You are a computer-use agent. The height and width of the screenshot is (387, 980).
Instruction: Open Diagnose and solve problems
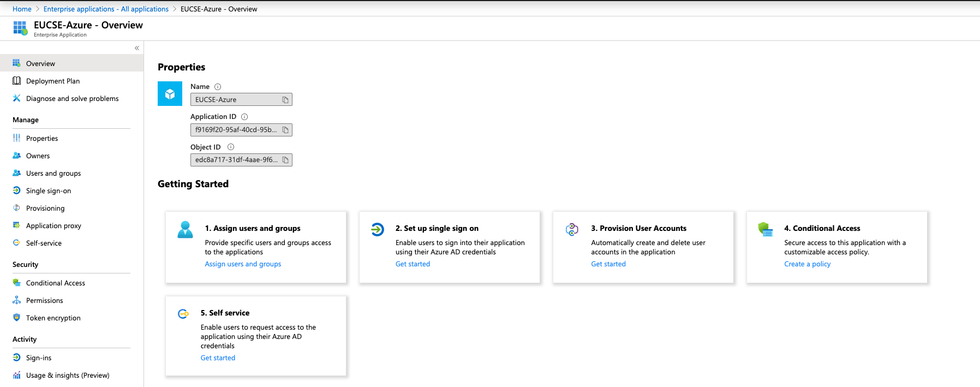(71, 98)
